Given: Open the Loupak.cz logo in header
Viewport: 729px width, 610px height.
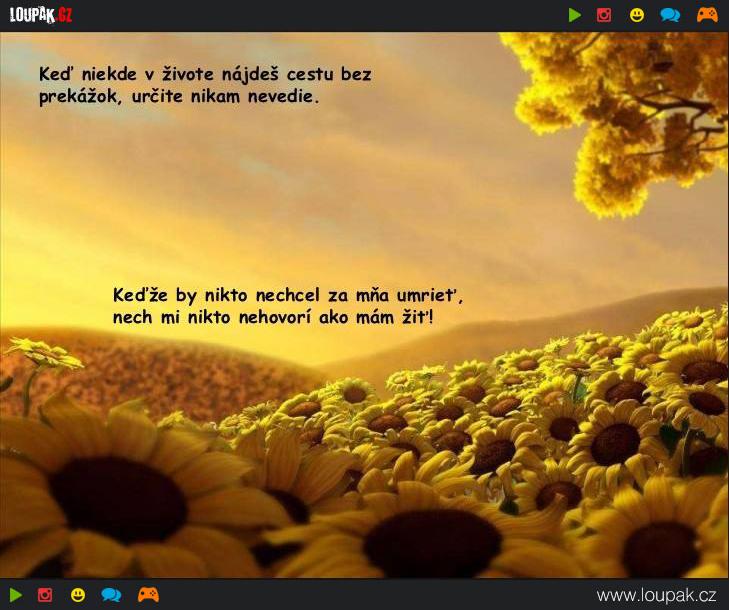Looking at the screenshot, I should pos(41,15).
